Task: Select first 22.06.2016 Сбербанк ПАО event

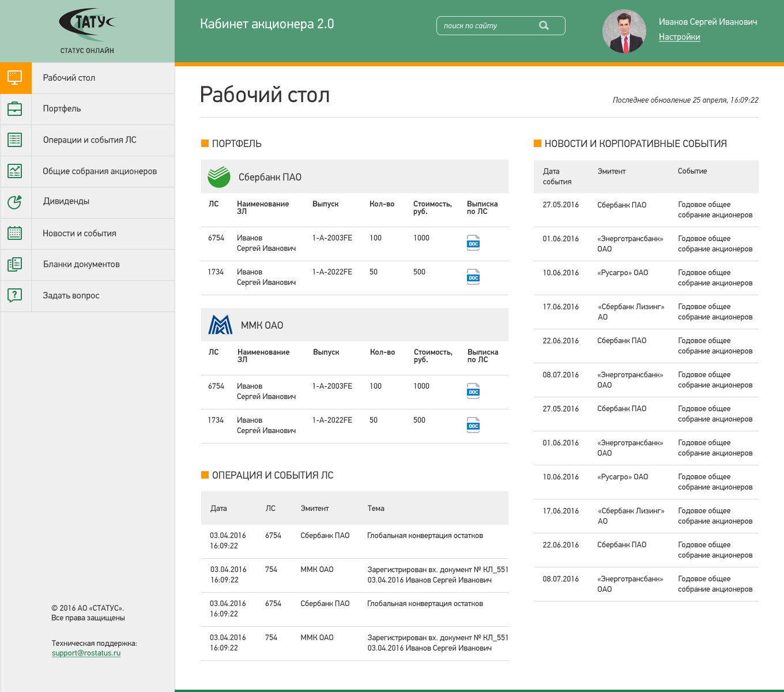Action: pos(646,346)
